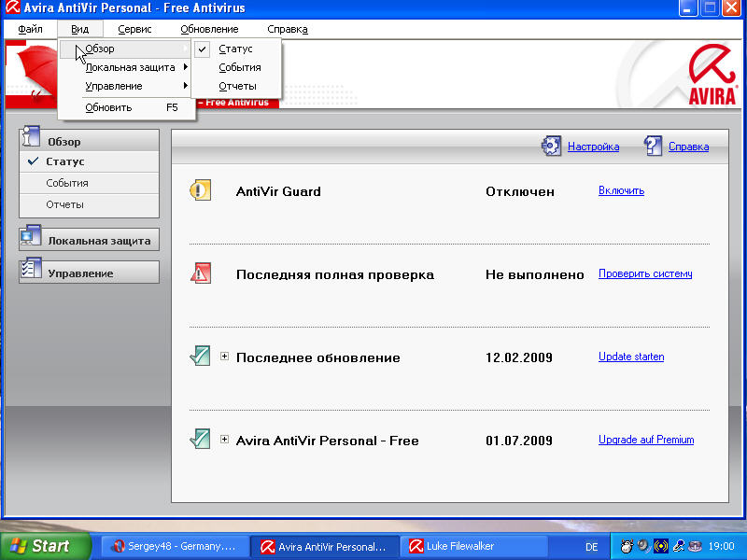The width and height of the screenshot is (747, 560).
Task: Open the Справка link in the panel
Action: 688,147
